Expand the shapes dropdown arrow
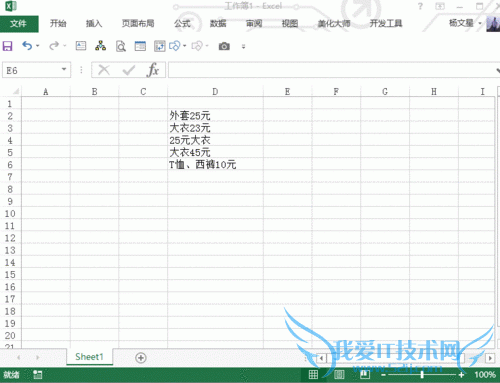Screen dimensions: 500x383 tap(184, 46)
